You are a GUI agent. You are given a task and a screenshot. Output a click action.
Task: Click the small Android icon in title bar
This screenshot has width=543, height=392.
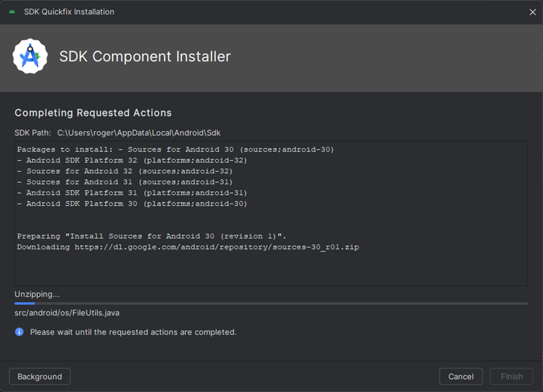pyautogui.click(x=12, y=12)
